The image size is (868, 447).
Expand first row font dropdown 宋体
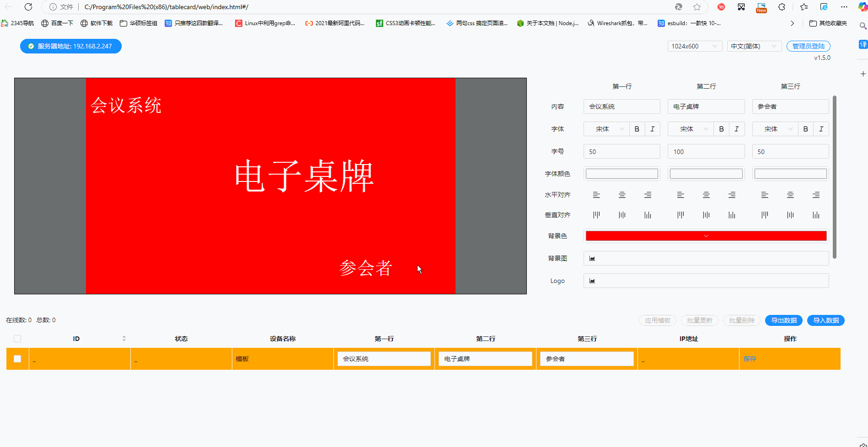(x=607, y=129)
